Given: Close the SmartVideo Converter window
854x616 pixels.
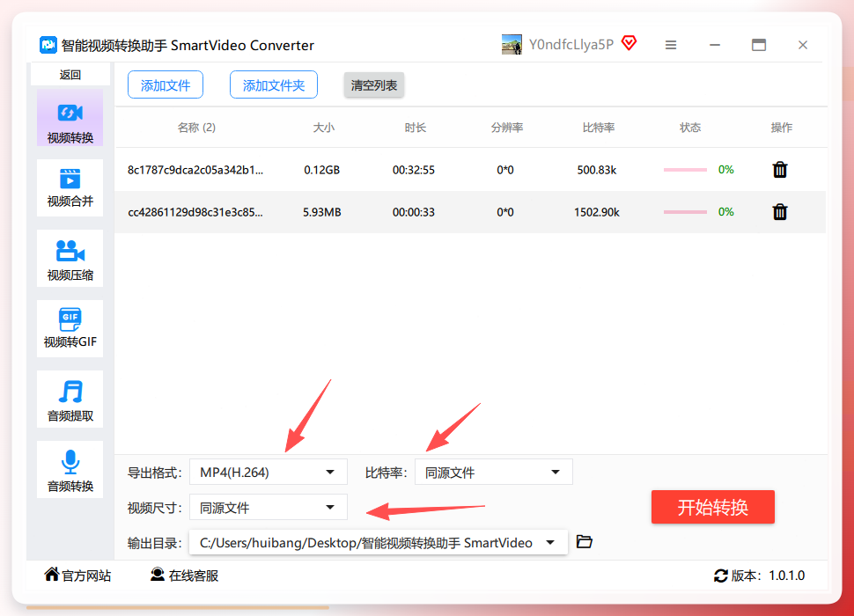Looking at the screenshot, I should [x=803, y=45].
